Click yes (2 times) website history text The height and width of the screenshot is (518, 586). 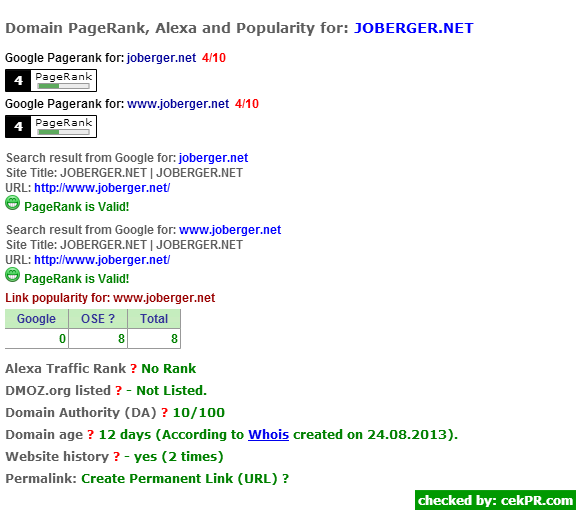tap(179, 457)
